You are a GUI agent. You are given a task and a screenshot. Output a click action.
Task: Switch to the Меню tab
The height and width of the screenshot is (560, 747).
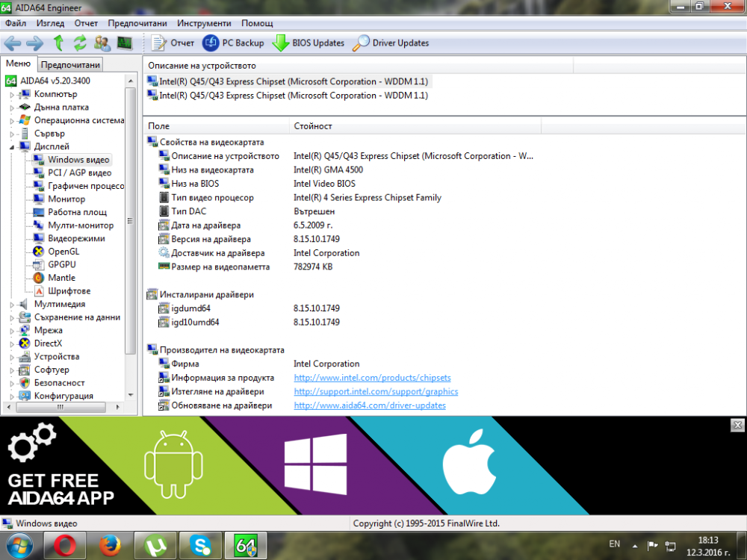pyautogui.click(x=18, y=63)
